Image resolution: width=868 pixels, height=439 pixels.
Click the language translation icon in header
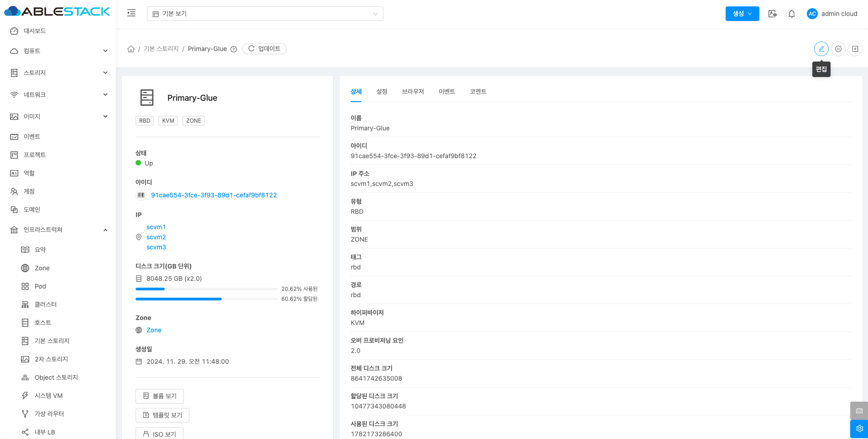click(772, 14)
